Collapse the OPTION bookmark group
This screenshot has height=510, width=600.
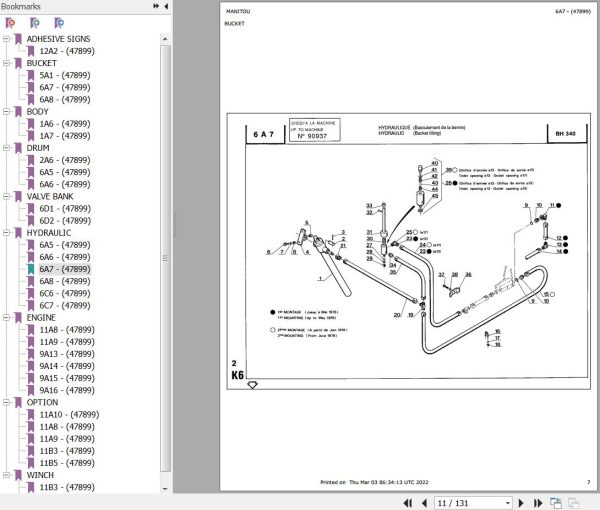(x=6, y=402)
